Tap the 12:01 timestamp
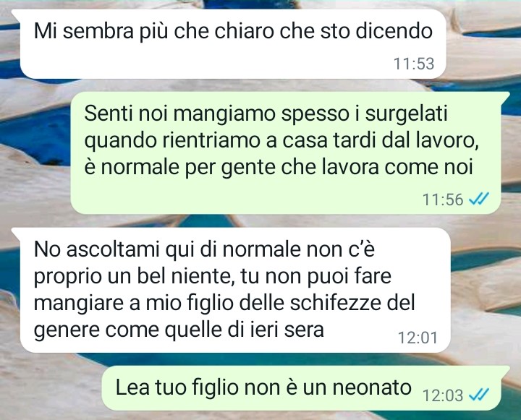Screen dimensions: 521x420 click(x=418, y=338)
